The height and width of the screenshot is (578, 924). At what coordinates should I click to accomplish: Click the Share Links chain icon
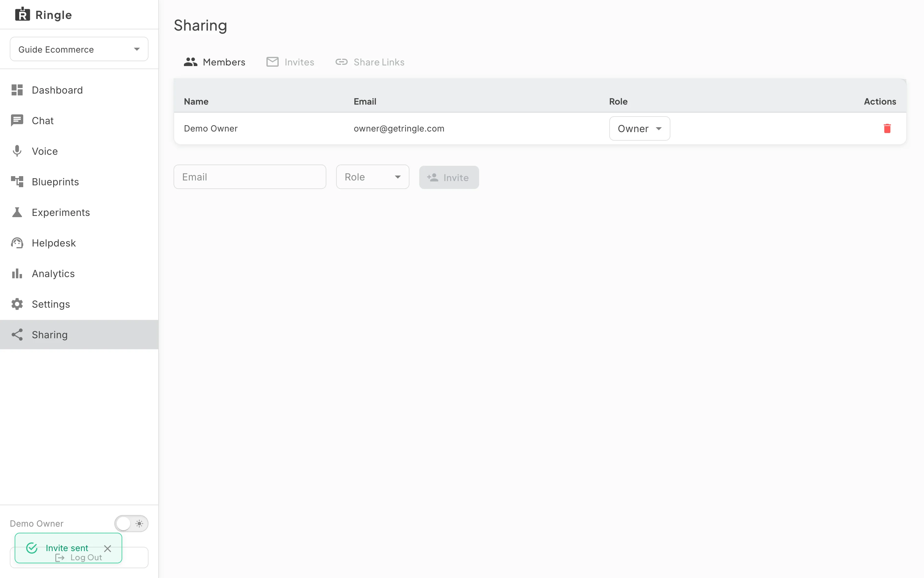click(x=341, y=61)
